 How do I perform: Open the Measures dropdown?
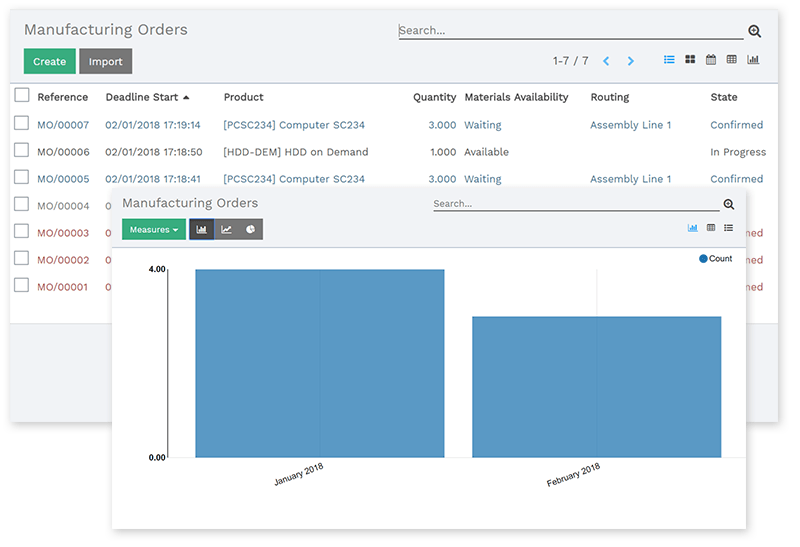(x=153, y=229)
